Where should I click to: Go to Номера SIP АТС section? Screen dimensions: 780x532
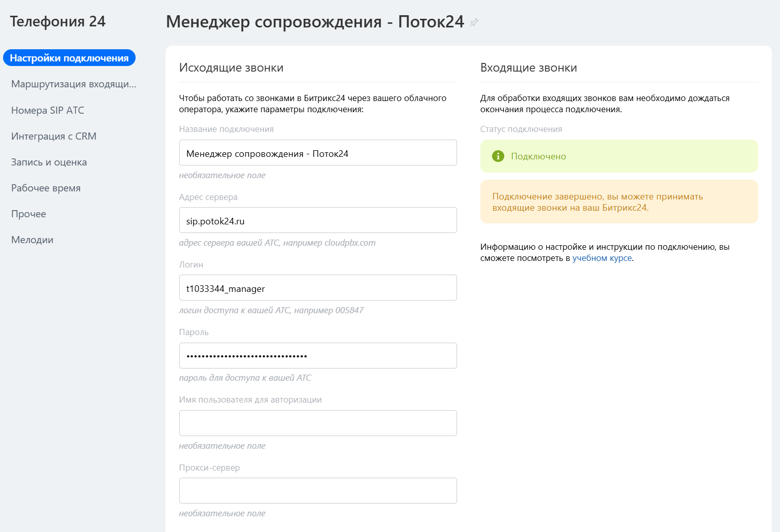click(x=48, y=110)
